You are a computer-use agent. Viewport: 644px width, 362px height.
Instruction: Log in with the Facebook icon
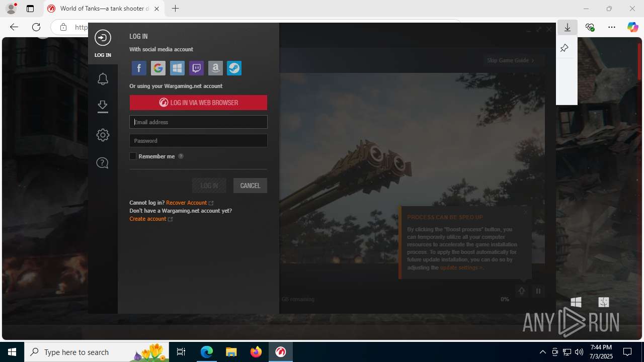(139, 68)
